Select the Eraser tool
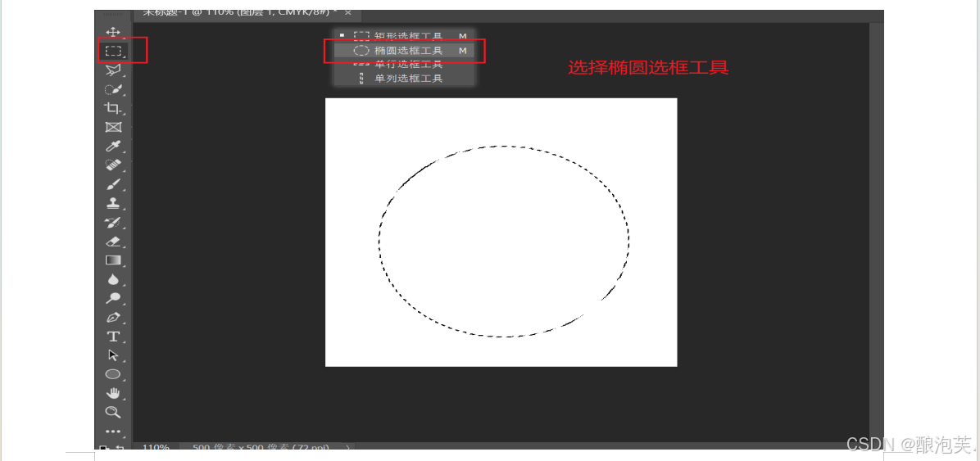This screenshot has width=980, height=461. 112,242
